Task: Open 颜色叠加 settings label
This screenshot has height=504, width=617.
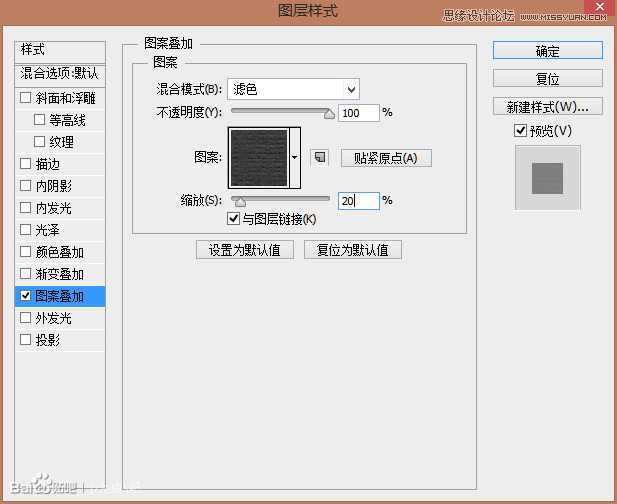Action: coord(59,252)
